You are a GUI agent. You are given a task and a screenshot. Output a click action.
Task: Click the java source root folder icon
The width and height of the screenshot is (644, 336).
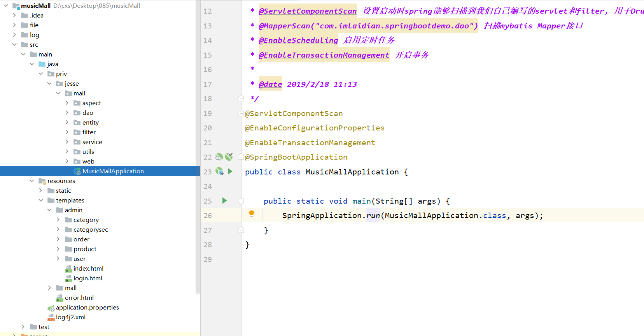(42, 64)
